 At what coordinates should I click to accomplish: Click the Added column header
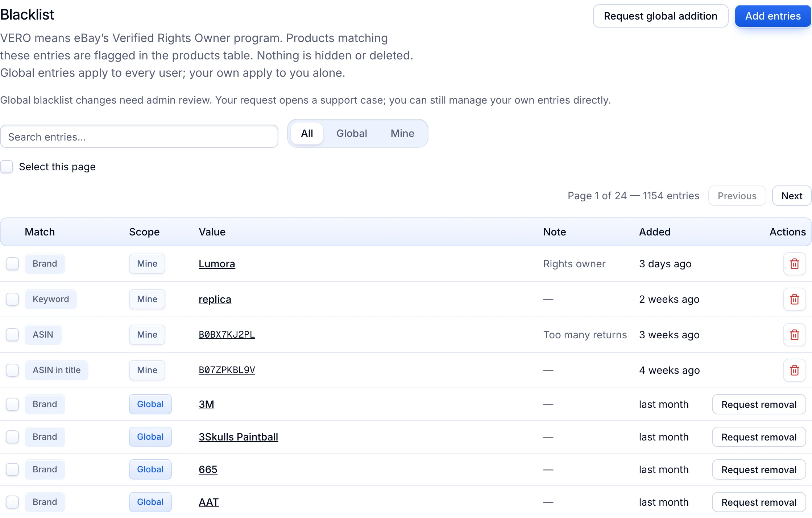coord(655,232)
